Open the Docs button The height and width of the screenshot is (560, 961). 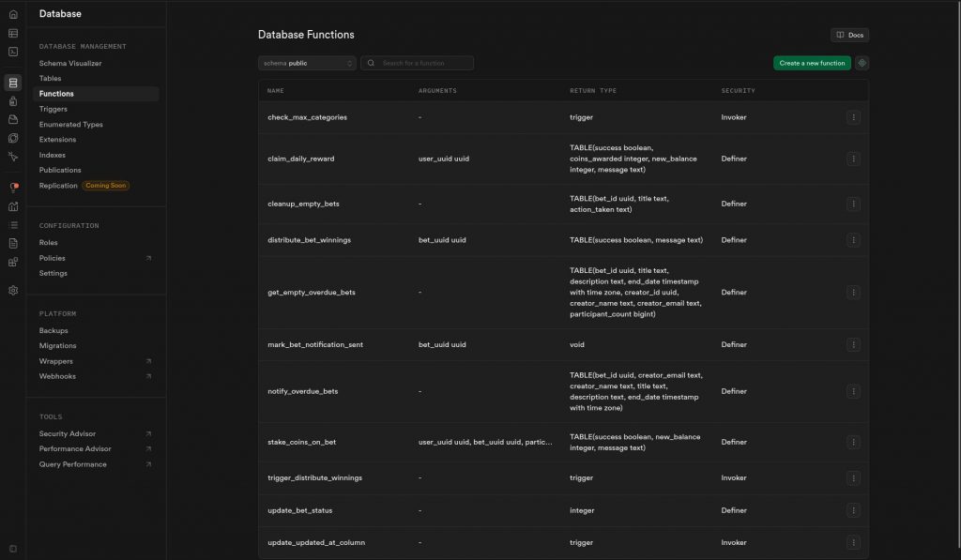tap(848, 34)
